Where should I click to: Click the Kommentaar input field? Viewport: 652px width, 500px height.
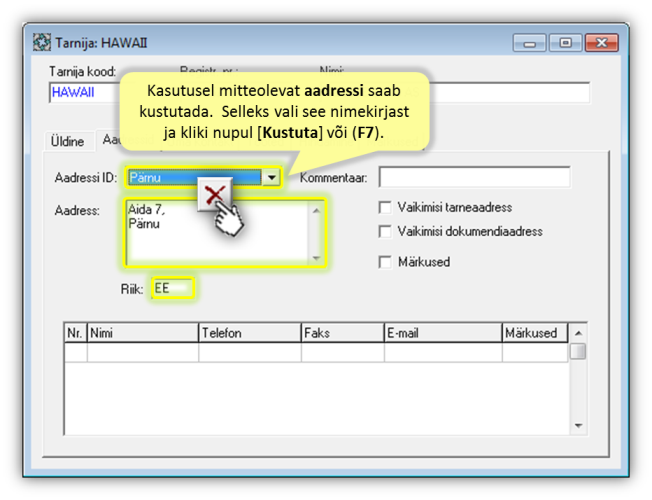coord(474,178)
